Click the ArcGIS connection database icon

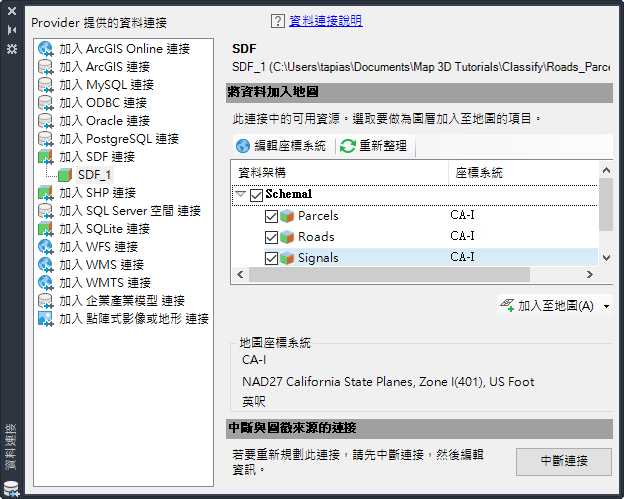[x=45, y=66]
